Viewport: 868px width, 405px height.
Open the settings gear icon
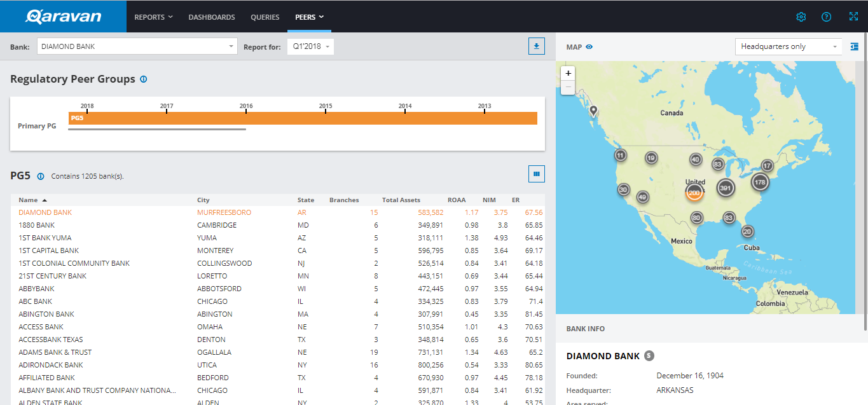point(801,17)
